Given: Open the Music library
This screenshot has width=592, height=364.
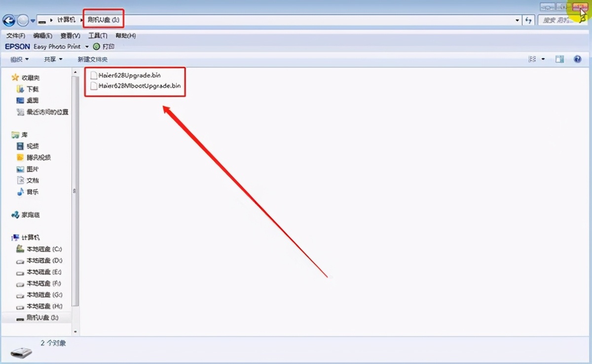Looking at the screenshot, I should (x=28, y=192).
